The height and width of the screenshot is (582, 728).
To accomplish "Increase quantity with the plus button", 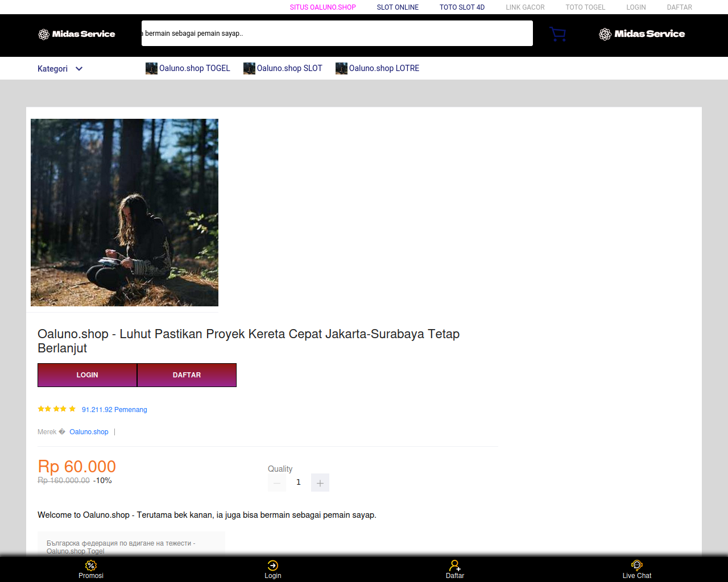I will coord(320,483).
